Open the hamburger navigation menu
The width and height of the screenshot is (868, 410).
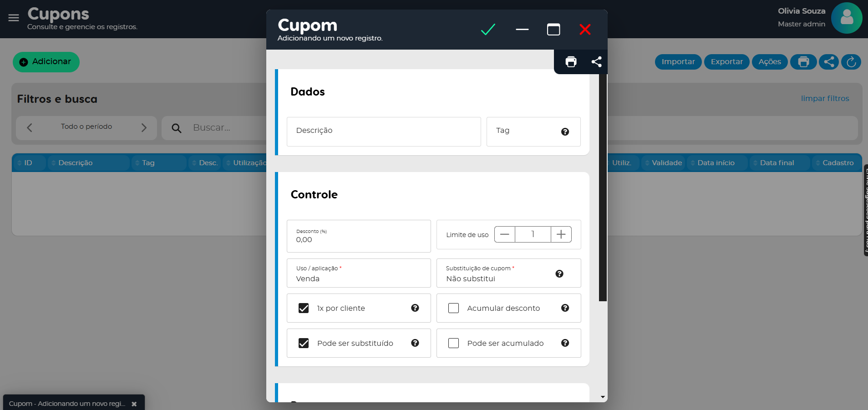tap(14, 18)
